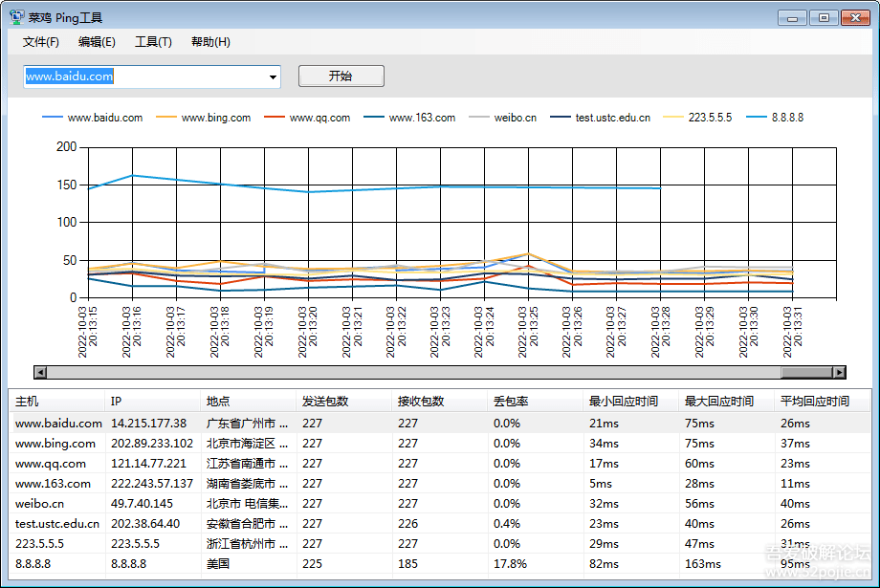Select the weibo.cn row in results table
Image resolution: width=880 pixels, height=588 pixels.
40,504
